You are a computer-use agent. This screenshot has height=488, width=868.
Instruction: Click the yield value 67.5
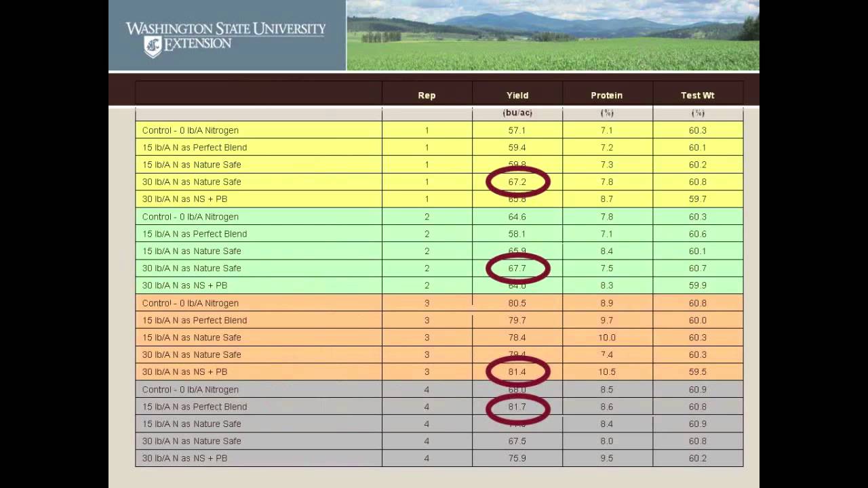517,441
